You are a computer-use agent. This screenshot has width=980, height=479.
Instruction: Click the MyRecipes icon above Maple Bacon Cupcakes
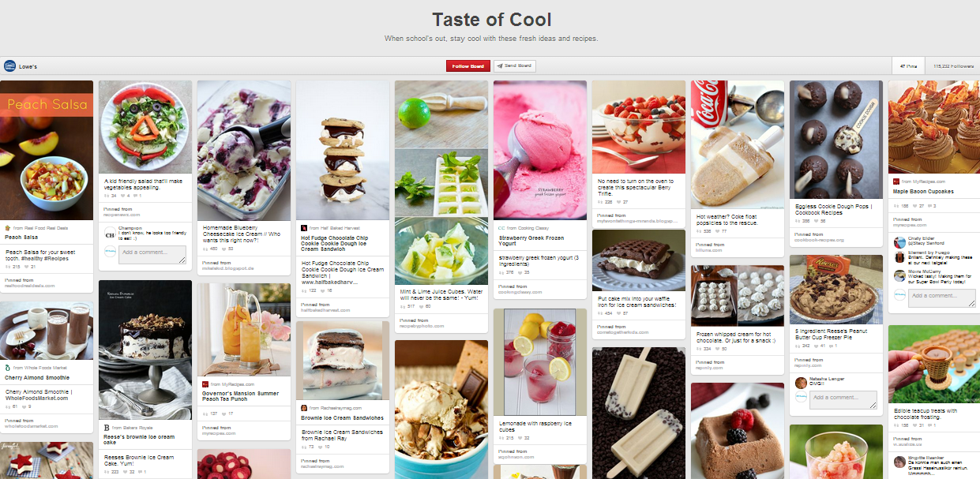(896, 181)
